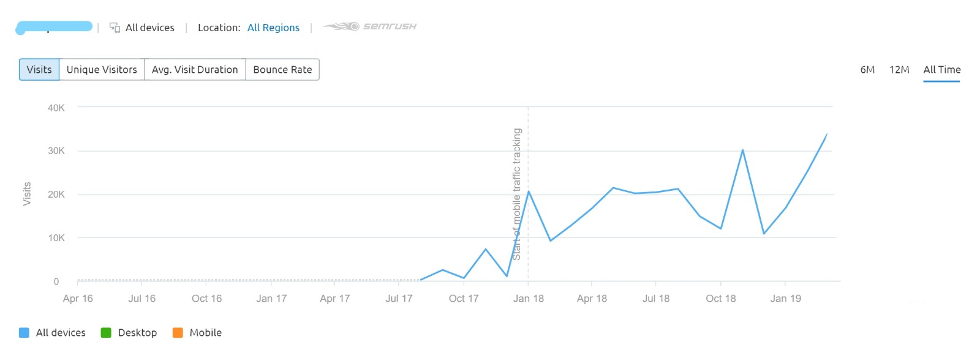Select the All Time range
The image size is (980, 361).
[x=941, y=70]
